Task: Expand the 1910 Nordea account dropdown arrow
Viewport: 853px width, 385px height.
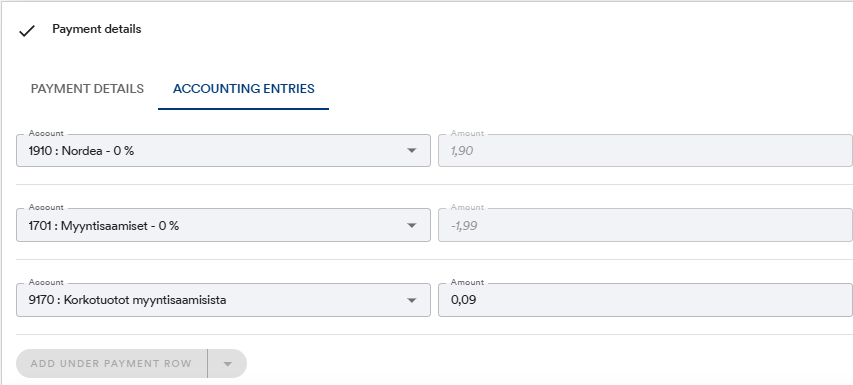Action: coord(412,151)
